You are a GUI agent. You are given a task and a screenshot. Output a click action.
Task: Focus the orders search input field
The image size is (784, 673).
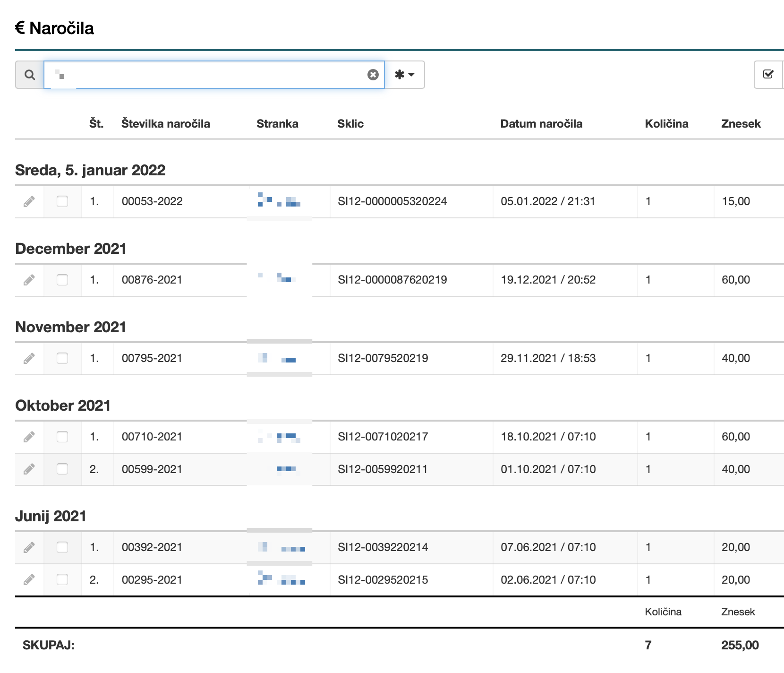[214, 75]
